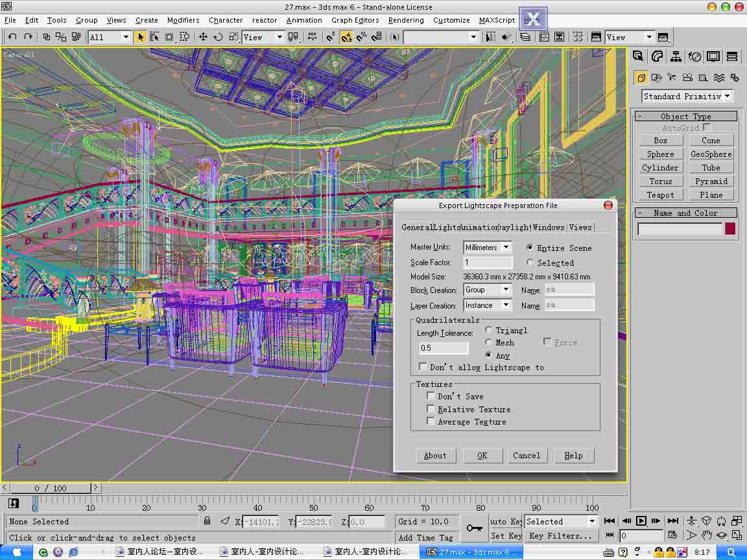Switch to the Windows tab
This screenshot has width=747, height=560.
(549, 227)
